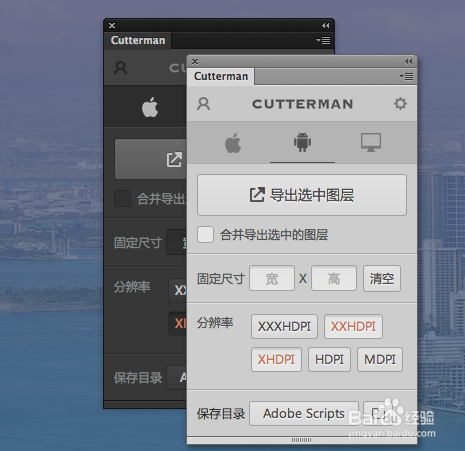Click 清空 clear button
Viewport: 465px width, 451px height.
coord(382,278)
